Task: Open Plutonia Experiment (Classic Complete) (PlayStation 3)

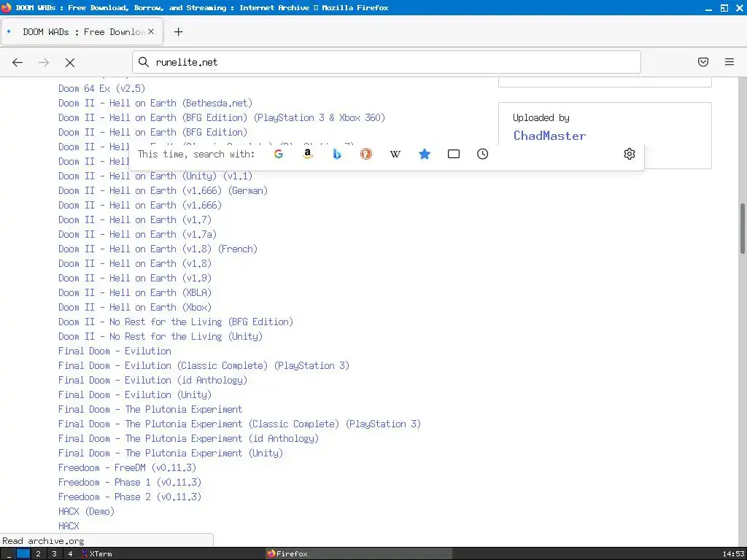Action: point(239,424)
